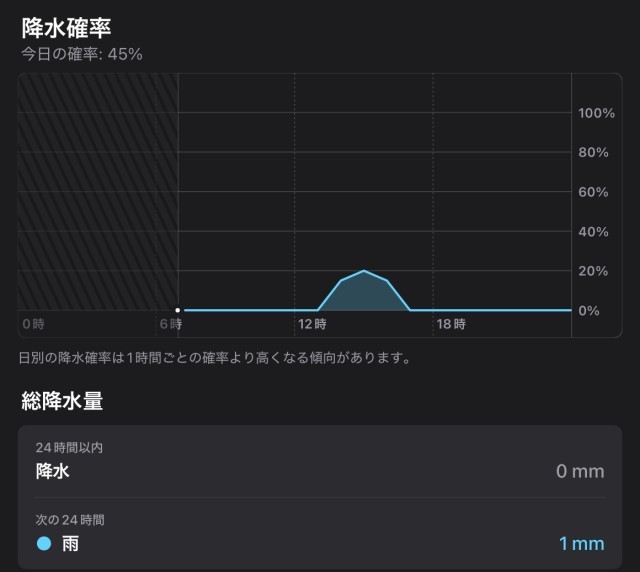Click the 0 mm precipitation value
Viewport: 640px width, 572px height.
coord(580,471)
